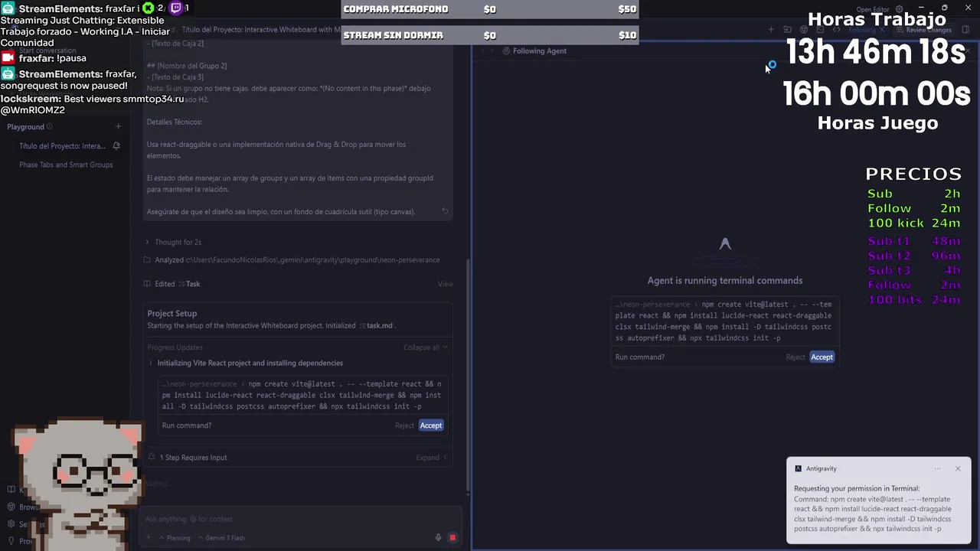View the edited Task file
The height and width of the screenshot is (551, 980).
446,284
